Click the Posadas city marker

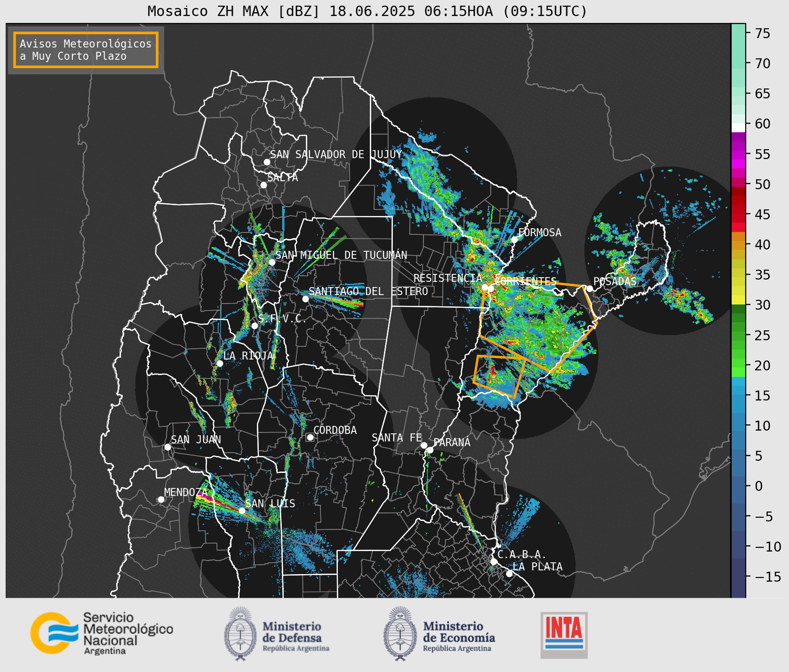[x=590, y=288]
